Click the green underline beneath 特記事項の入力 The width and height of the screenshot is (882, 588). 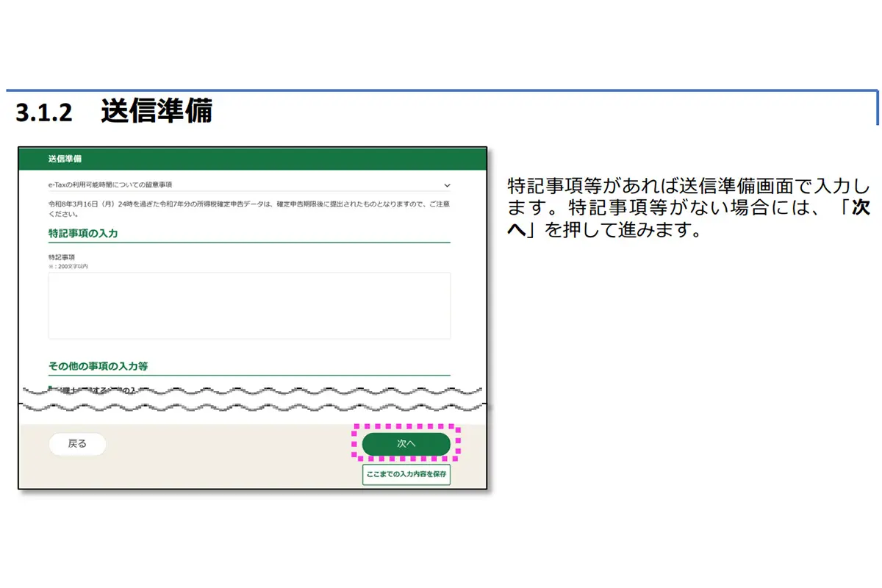click(249, 242)
